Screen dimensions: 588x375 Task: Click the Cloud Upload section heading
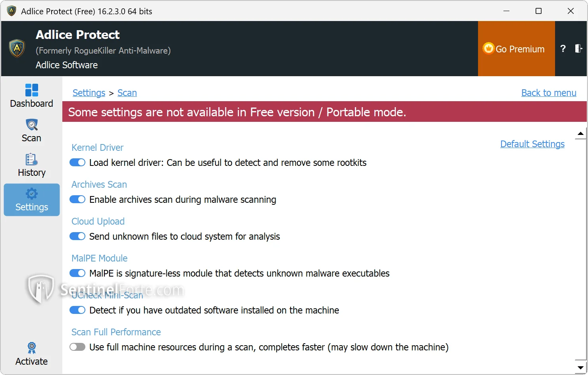[98, 221]
